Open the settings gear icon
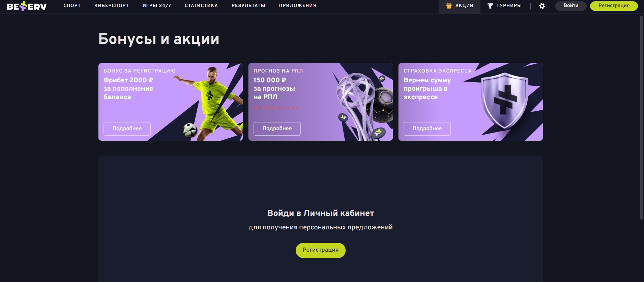 [x=542, y=6]
